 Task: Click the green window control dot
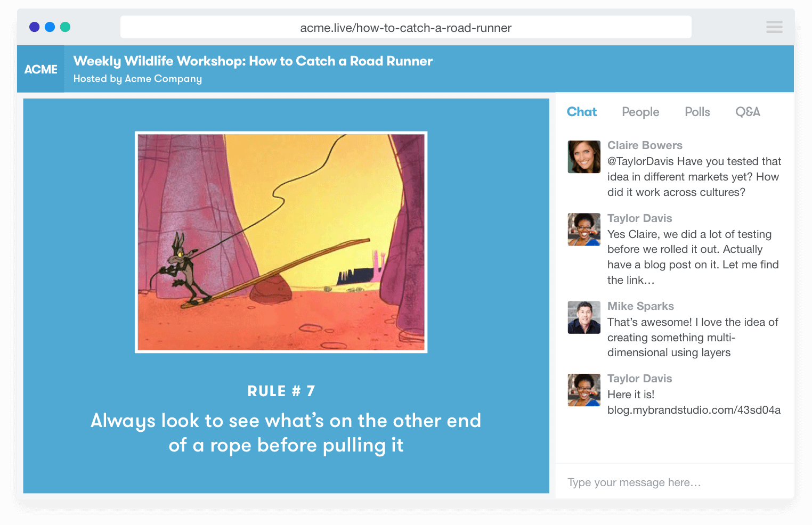[x=66, y=27]
